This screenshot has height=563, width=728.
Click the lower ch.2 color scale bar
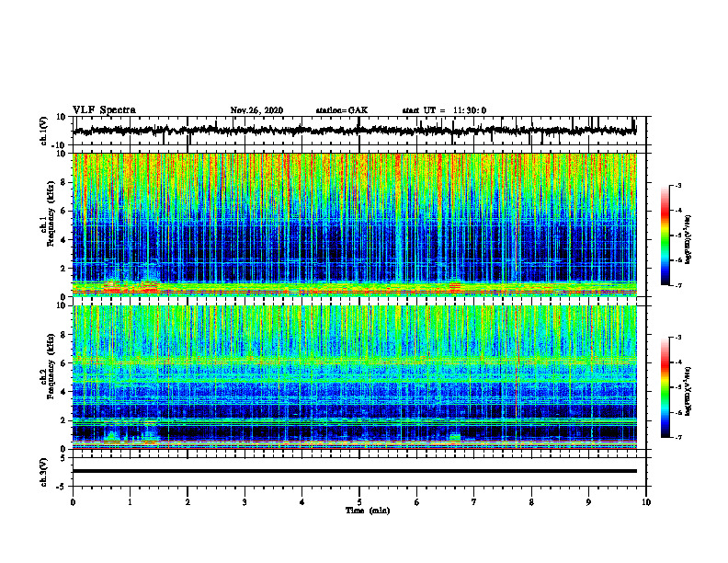click(x=665, y=387)
